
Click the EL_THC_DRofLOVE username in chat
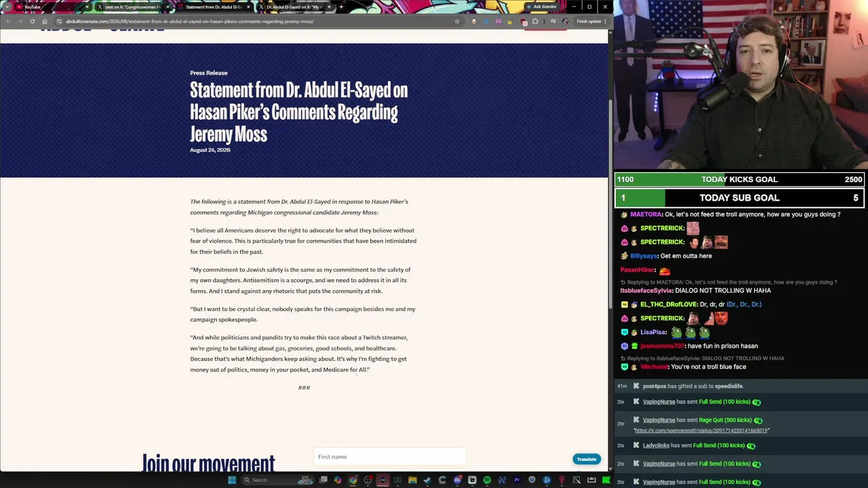(x=669, y=304)
